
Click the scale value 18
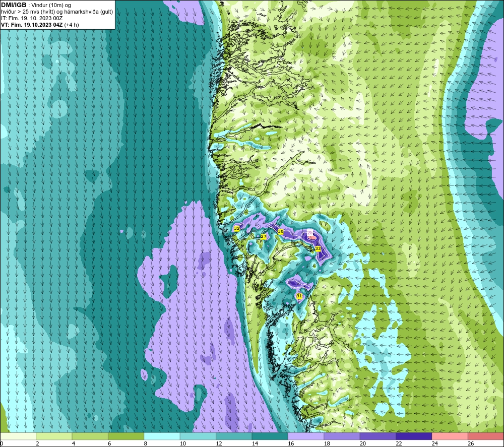327,443
